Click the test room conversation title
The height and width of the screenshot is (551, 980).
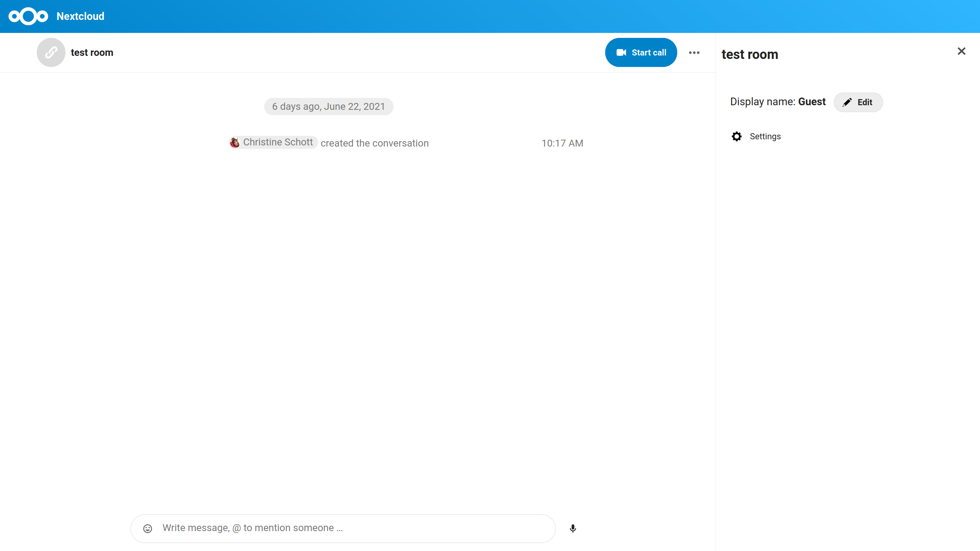tap(92, 52)
